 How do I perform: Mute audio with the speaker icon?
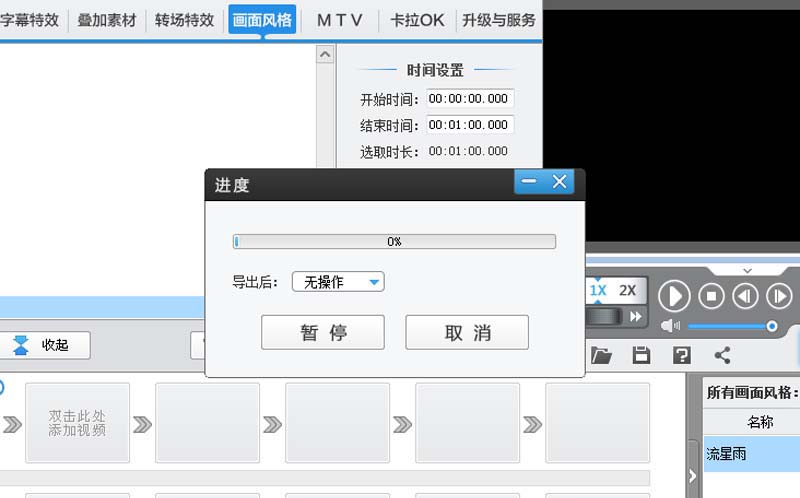tap(670, 326)
